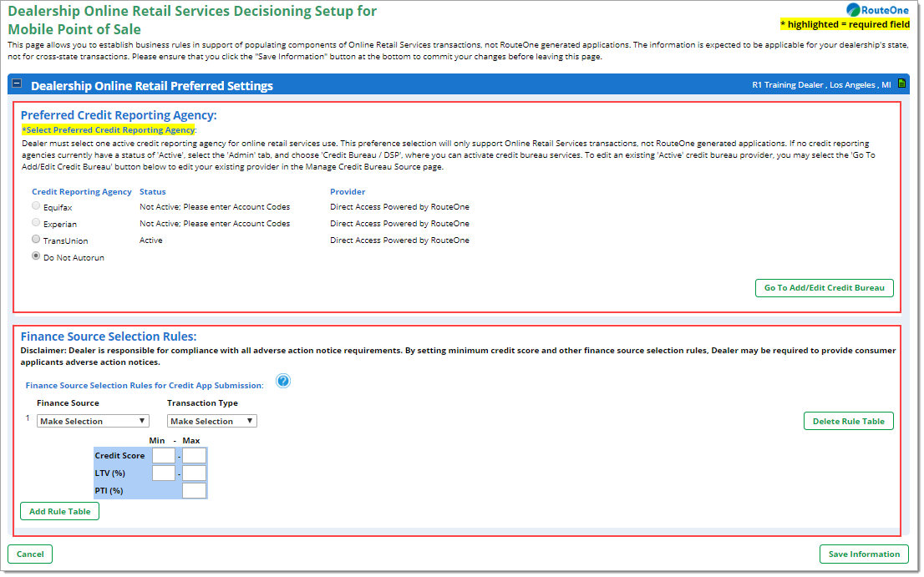Click the Credit Reporting Agency column header
Image resolution: width=924 pixels, height=577 pixels.
(82, 192)
